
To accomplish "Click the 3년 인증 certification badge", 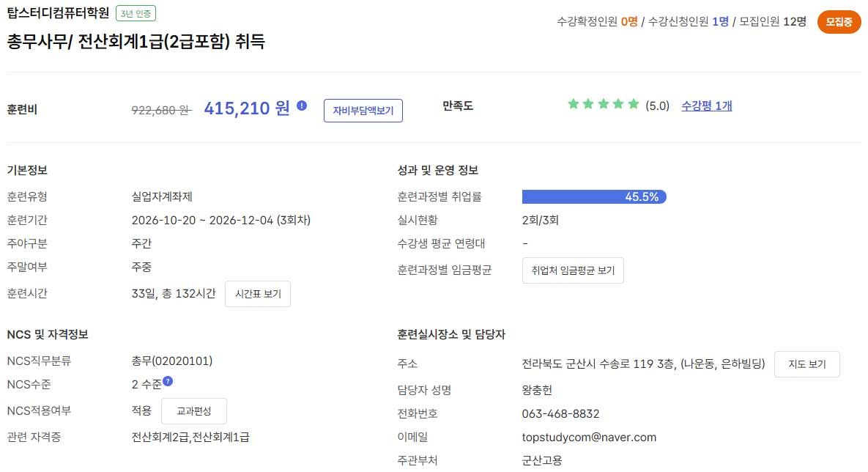I will [136, 13].
